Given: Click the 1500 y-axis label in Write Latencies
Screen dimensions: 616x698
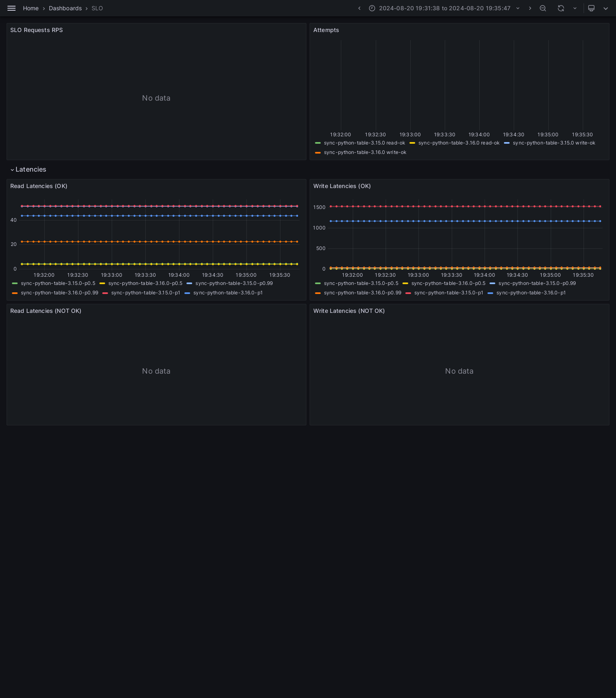Looking at the screenshot, I should coord(319,207).
